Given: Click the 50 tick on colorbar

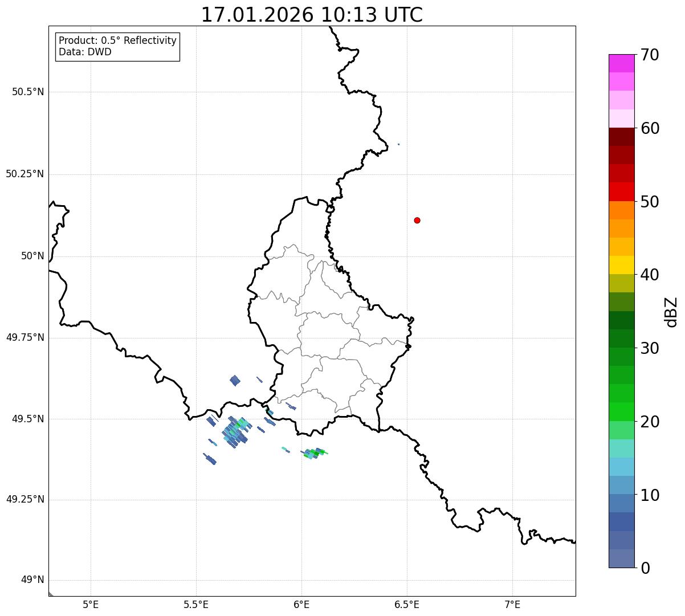Looking at the screenshot, I should tap(650, 202).
